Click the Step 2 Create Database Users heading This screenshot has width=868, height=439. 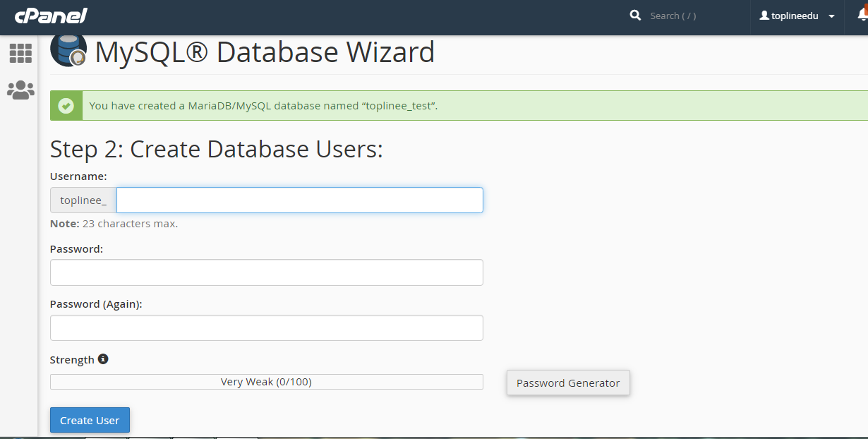(x=217, y=149)
